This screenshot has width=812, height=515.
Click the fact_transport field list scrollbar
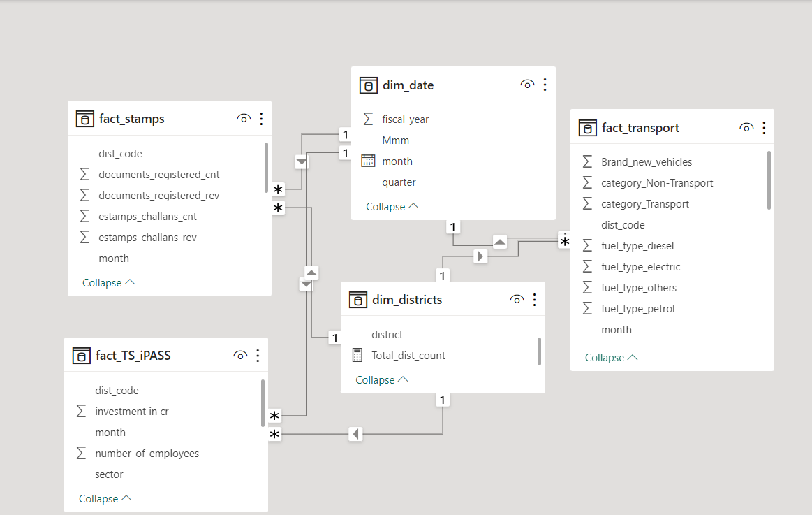769,180
